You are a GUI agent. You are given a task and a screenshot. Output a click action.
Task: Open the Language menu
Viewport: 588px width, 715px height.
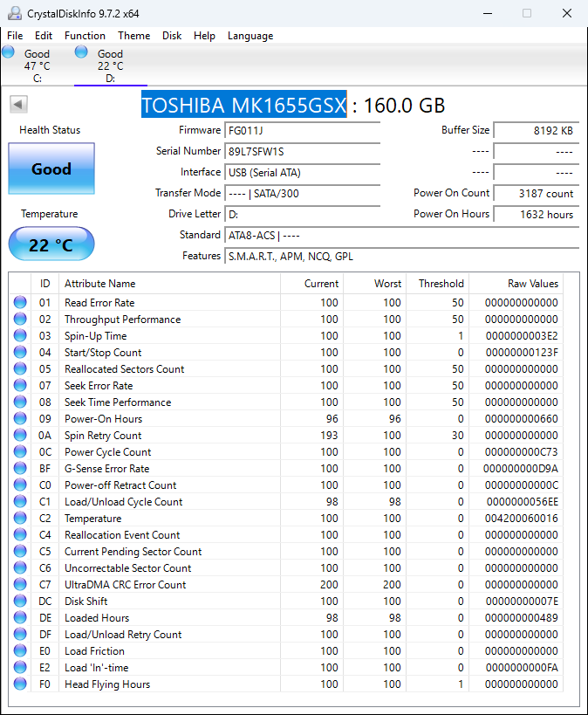250,36
